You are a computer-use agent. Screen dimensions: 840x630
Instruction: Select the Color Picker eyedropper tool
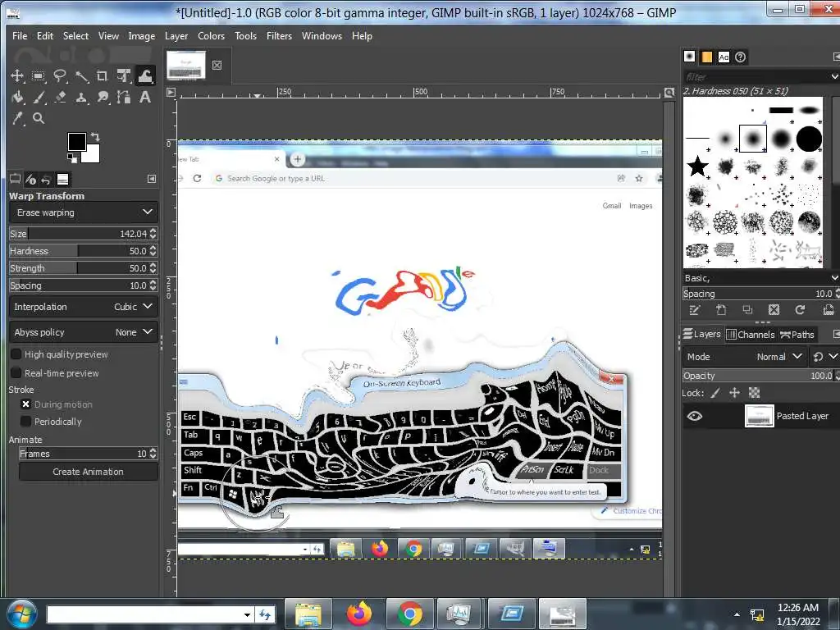tap(17, 118)
